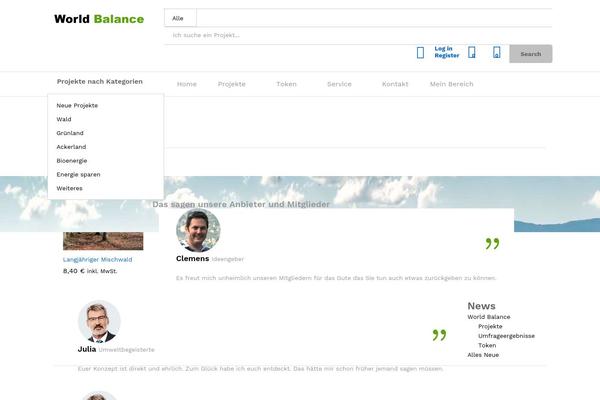Click the Mischwald product thumbnail image
Screen dimensions: 600x400
tap(103, 241)
